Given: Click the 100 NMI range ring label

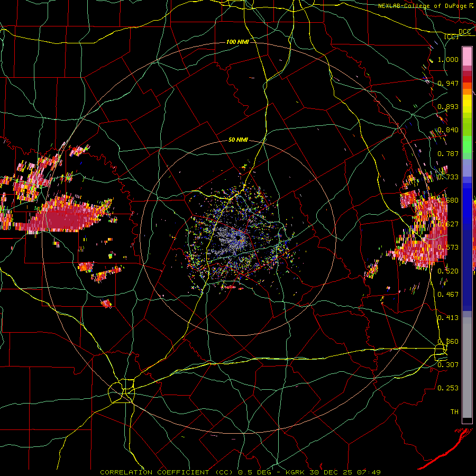Looking at the screenshot, I should point(237,42).
